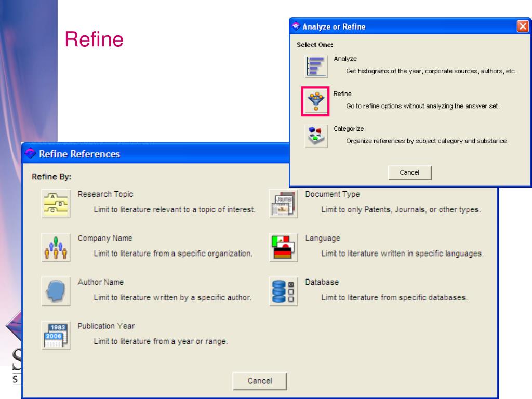Select the Refine funnel icon
Image resolution: width=532 pixels, height=399 pixels.
(x=316, y=101)
